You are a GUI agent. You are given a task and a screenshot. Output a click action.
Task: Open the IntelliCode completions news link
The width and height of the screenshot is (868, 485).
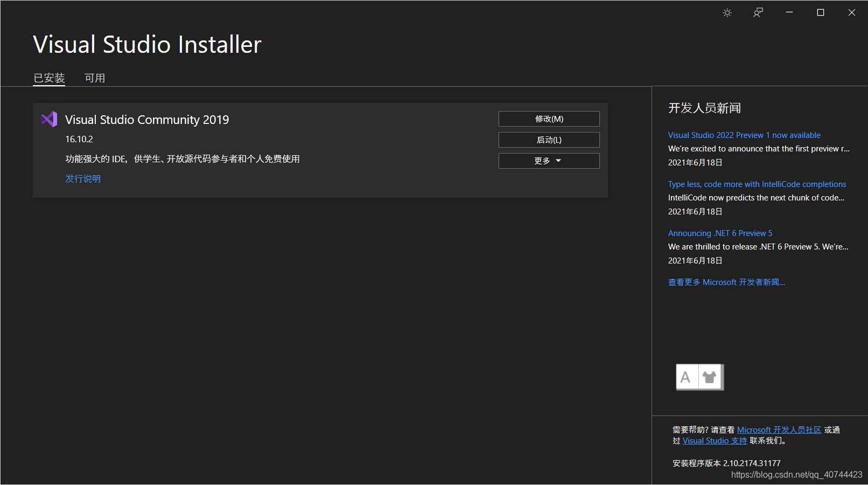point(757,184)
